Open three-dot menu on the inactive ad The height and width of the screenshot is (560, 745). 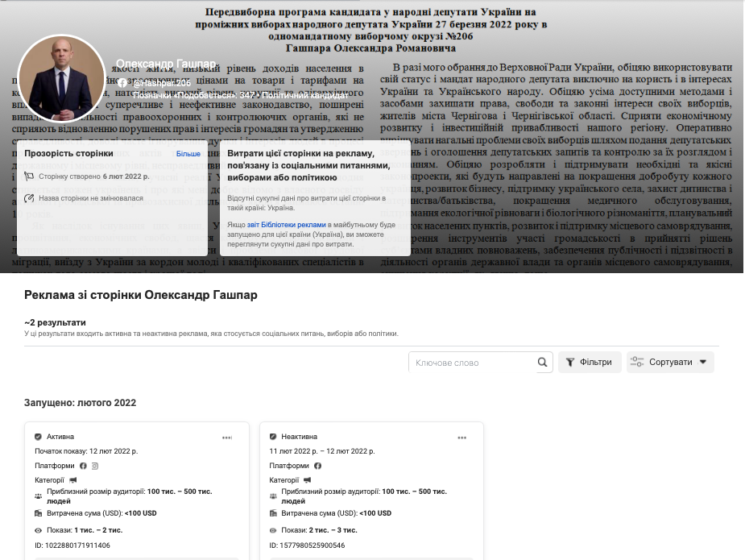(462, 438)
